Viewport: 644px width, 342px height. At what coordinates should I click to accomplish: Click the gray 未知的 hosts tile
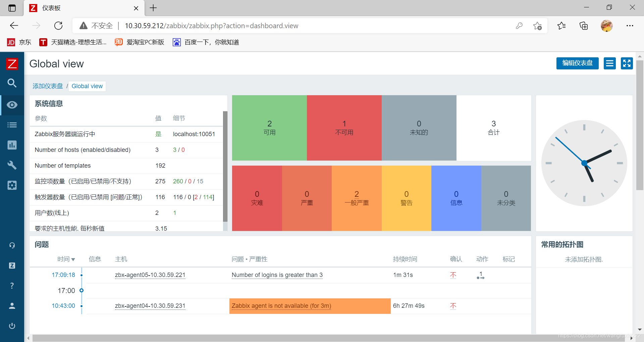(419, 128)
